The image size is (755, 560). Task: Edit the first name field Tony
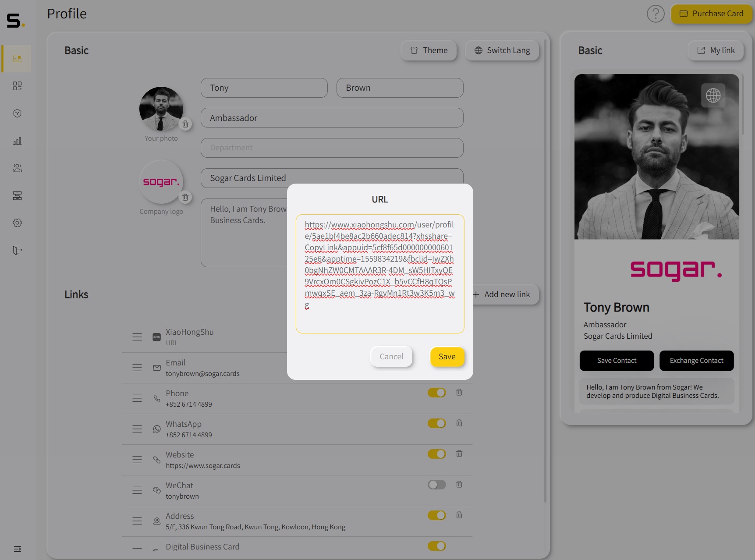click(x=264, y=88)
